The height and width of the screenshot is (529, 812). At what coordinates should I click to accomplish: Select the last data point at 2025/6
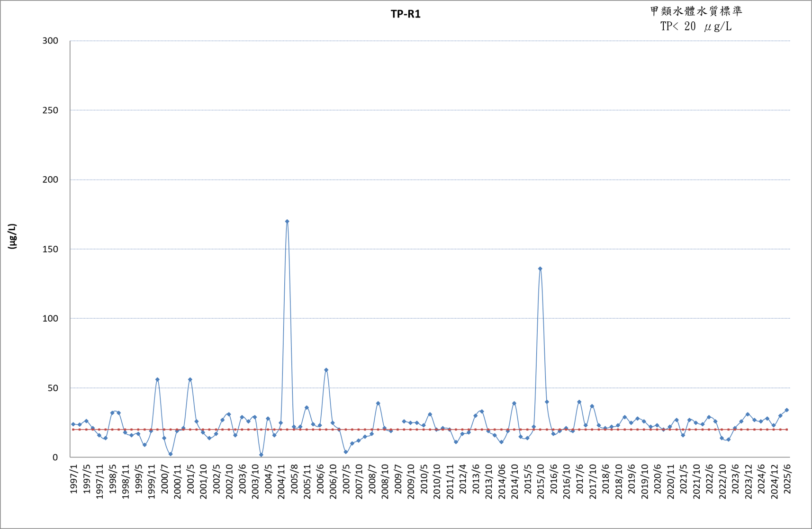pyautogui.click(x=786, y=410)
